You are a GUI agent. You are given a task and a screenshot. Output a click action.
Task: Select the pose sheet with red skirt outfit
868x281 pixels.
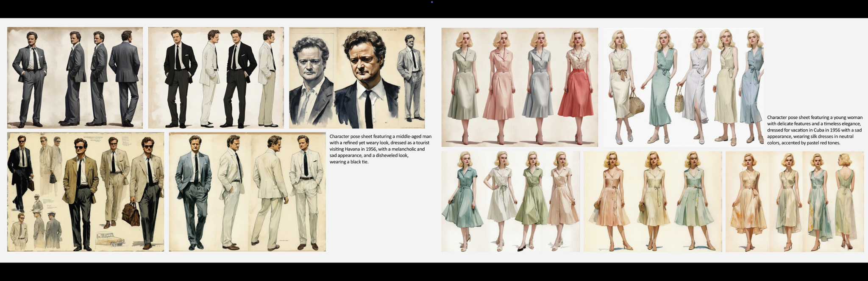click(x=520, y=87)
